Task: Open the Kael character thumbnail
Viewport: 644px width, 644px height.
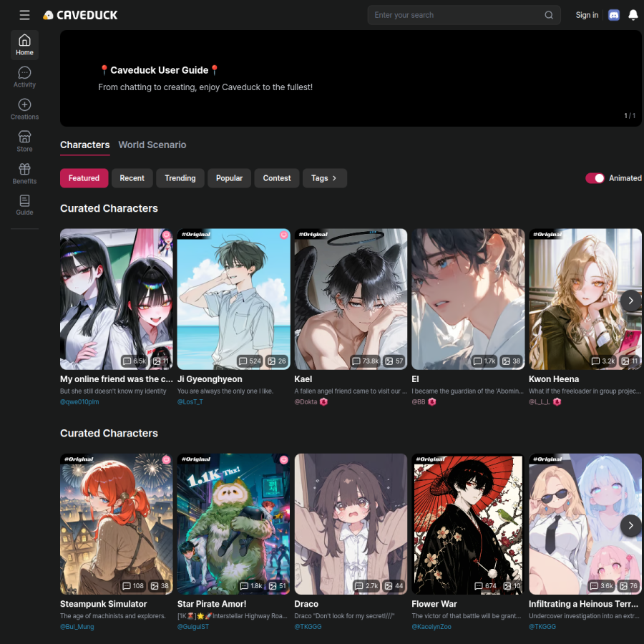Action: (x=351, y=299)
